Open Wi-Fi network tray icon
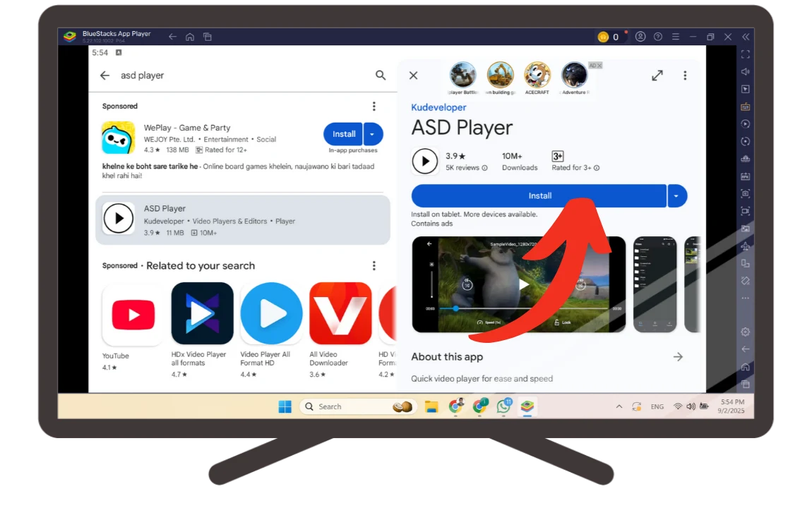Screen dimensions: 812x508 677,406
